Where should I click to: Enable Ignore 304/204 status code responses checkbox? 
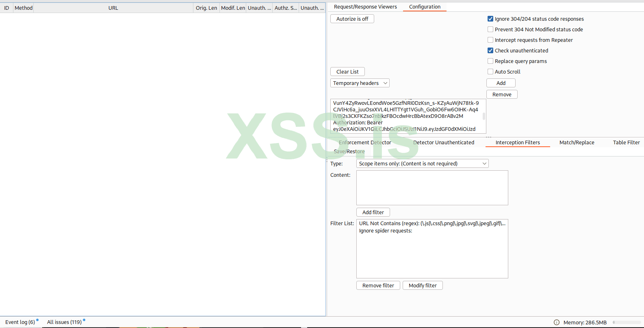[x=490, y=19]
